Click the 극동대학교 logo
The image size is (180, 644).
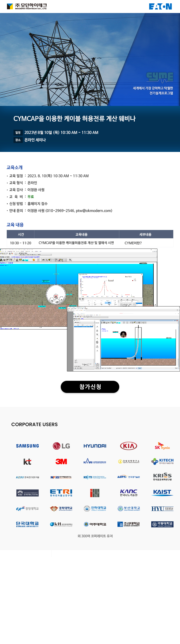pos(162,524)
